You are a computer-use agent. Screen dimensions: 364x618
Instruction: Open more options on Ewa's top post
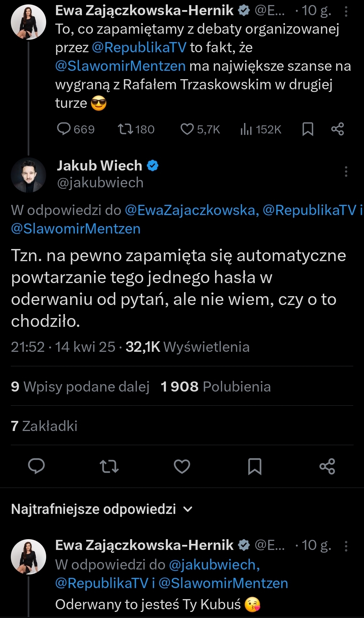click(346, 11)
